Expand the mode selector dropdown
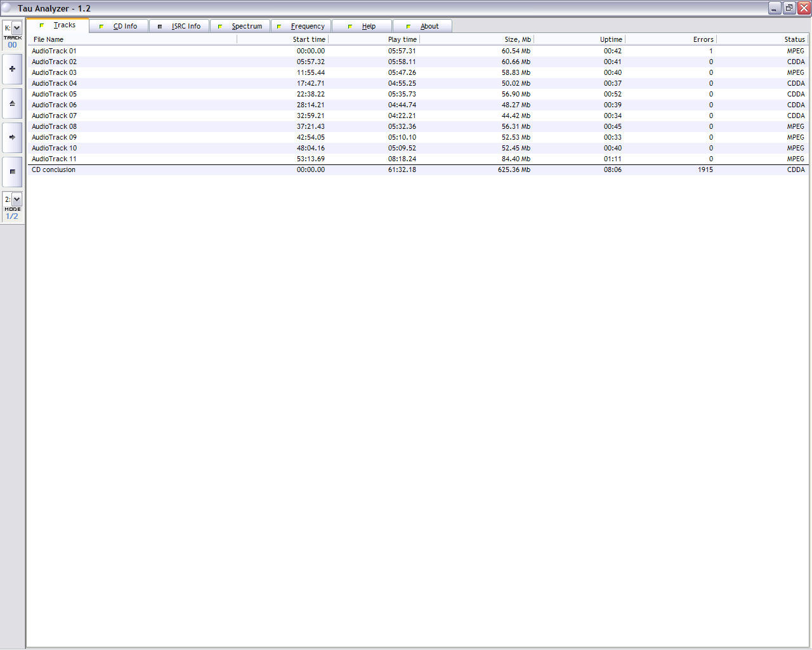This screenshot has width=812, height=650. click(17, 199)
